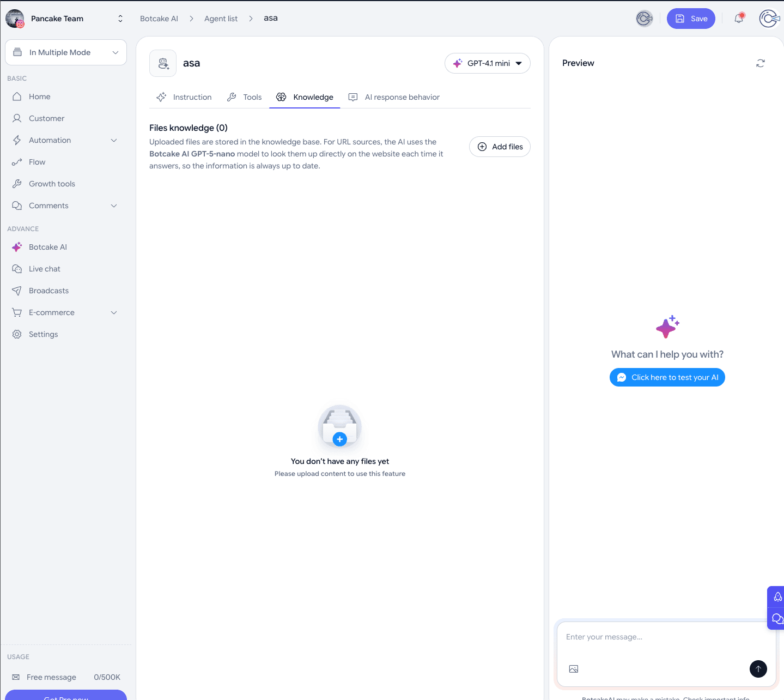Open the user profile avatar at top right
Image resolution: width=784 pixels, height=700 pixels.
[769, 19]
